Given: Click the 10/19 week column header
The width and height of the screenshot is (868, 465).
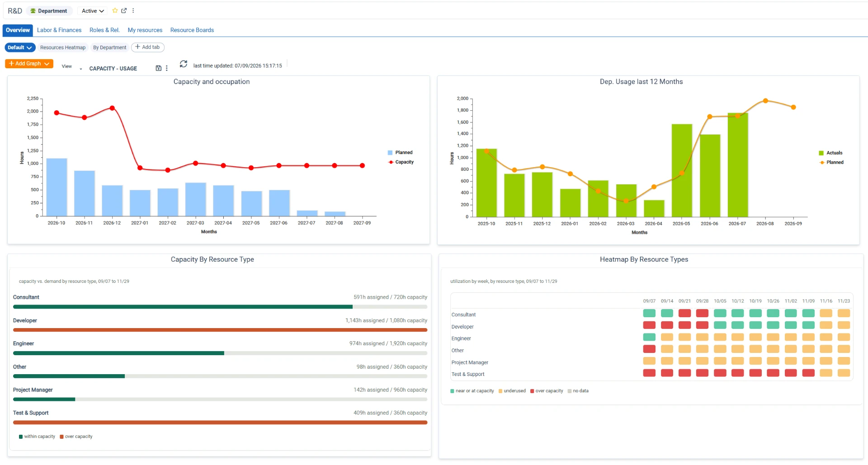Looking at the screenshot, I should (755, 301).
